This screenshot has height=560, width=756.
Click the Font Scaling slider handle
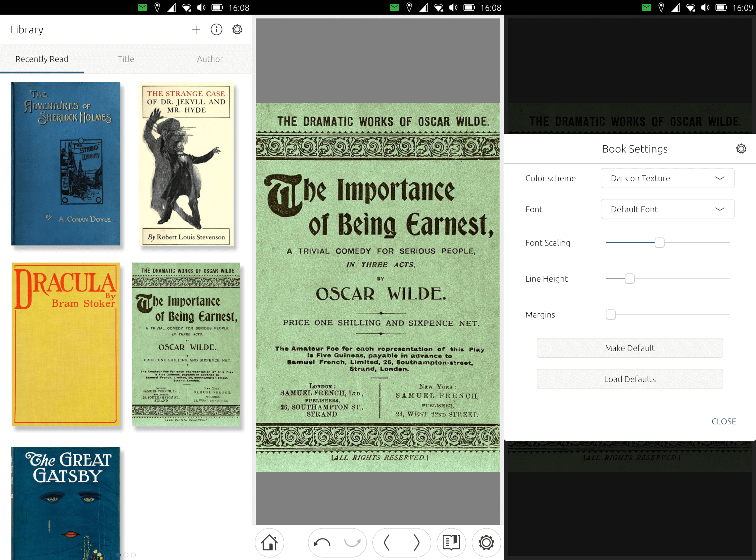coord(659,243)
